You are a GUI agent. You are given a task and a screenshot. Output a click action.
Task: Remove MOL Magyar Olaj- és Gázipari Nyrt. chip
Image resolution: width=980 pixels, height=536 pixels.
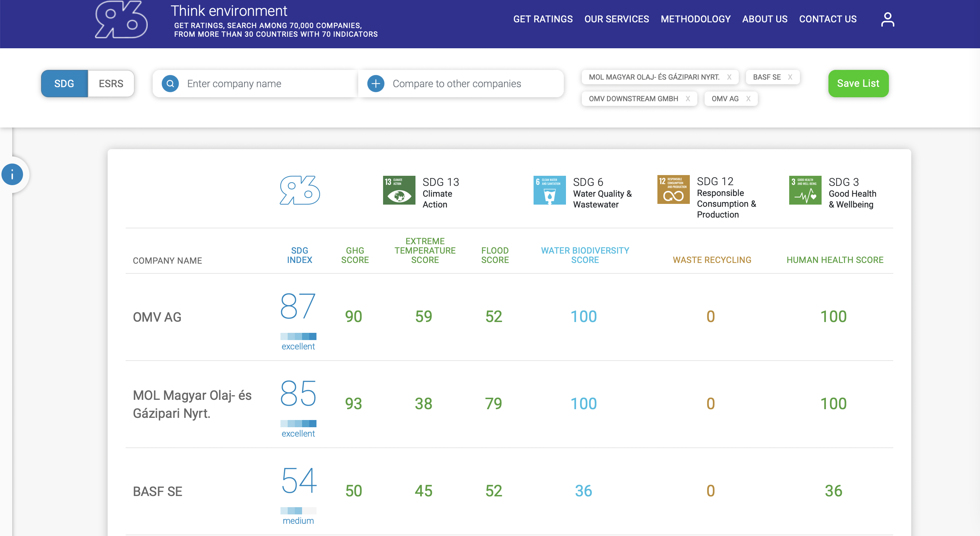tap(729, 77)
